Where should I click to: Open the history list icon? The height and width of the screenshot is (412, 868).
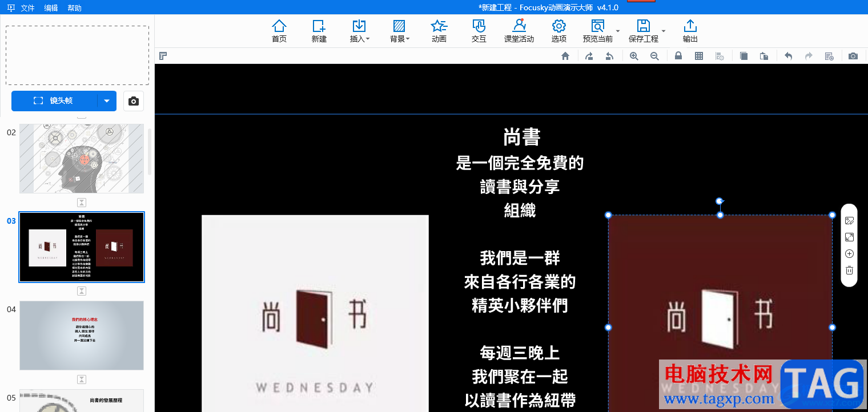[x=829, y=56]
